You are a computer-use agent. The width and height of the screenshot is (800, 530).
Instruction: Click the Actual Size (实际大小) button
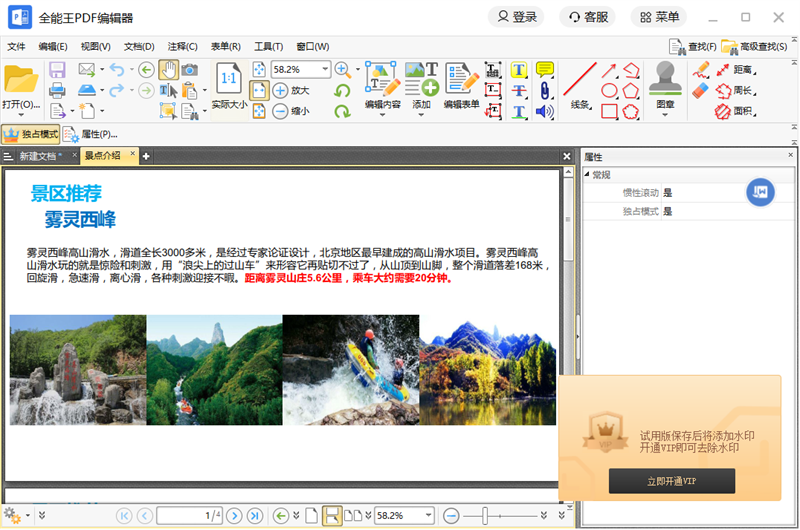[229, 86]
